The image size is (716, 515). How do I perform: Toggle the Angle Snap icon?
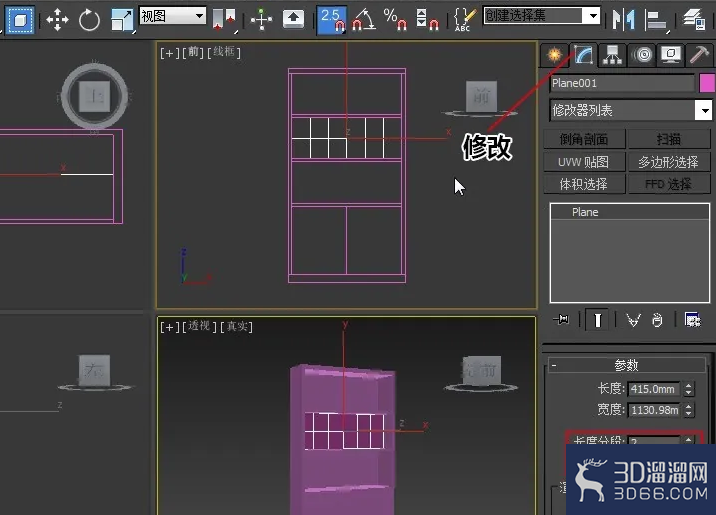[x=364, y=20]
